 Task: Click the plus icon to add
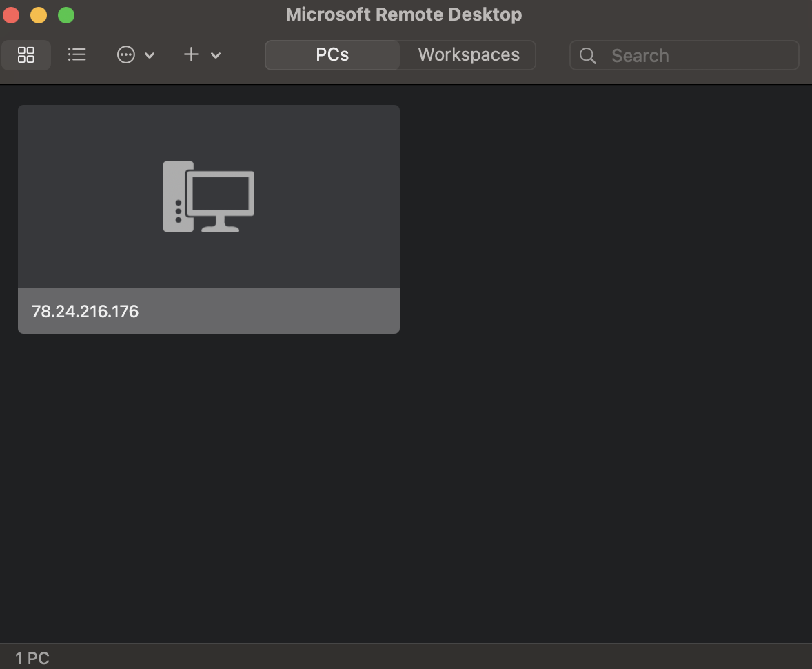coord(191,54)
